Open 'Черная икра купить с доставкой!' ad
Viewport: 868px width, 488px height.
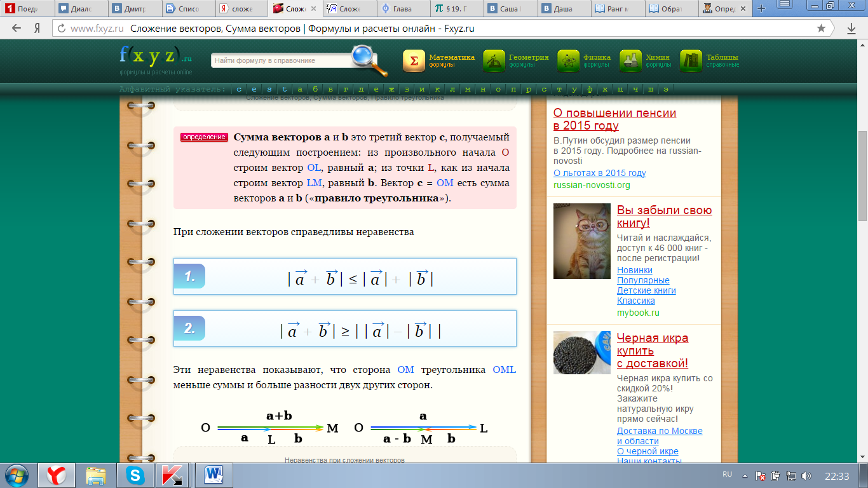pos(653,351)
